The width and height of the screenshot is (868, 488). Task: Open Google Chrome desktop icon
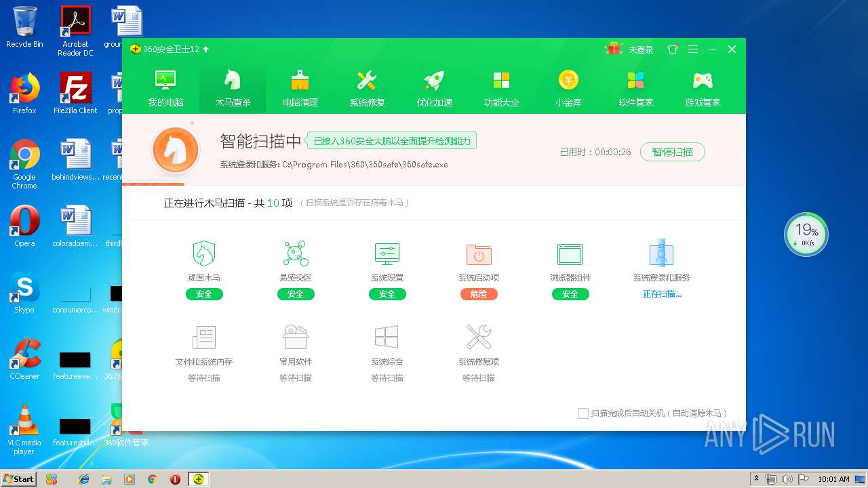coord(24,164)
